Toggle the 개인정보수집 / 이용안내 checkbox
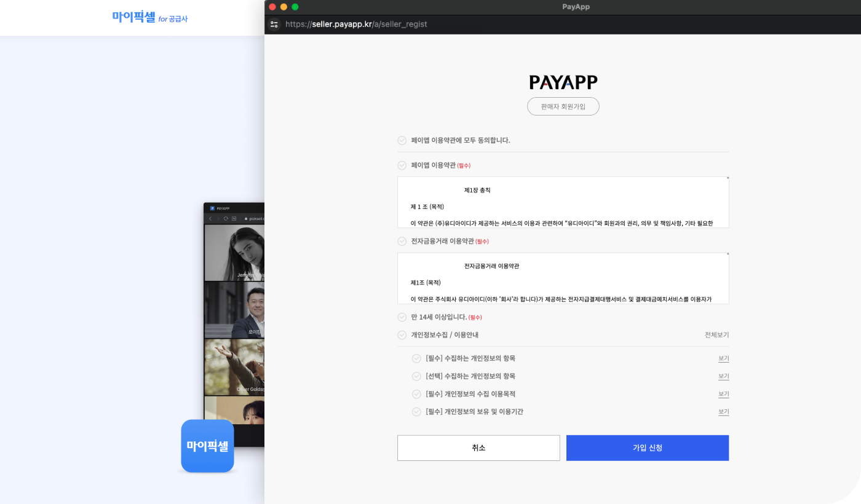 (x=402, y=335)
